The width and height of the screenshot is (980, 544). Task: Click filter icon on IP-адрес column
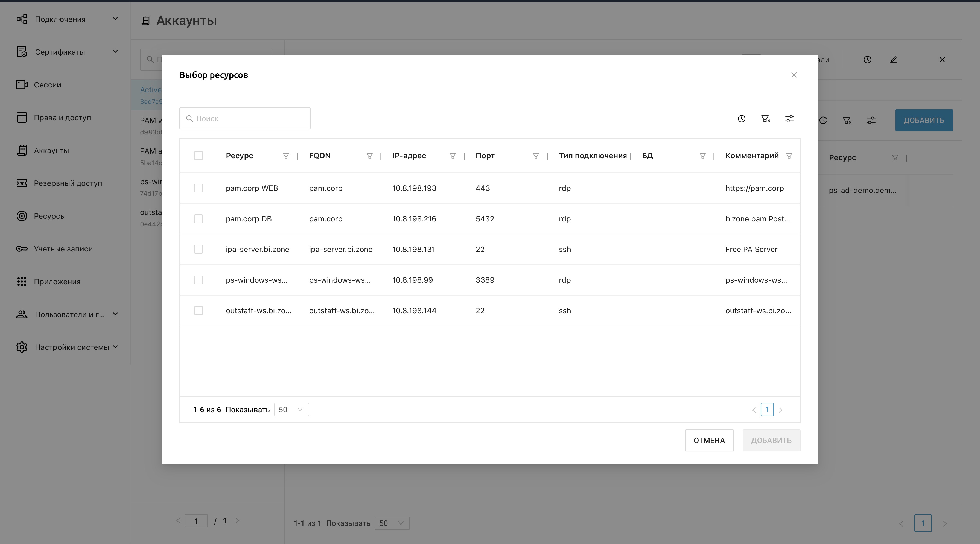click(452, 156)
